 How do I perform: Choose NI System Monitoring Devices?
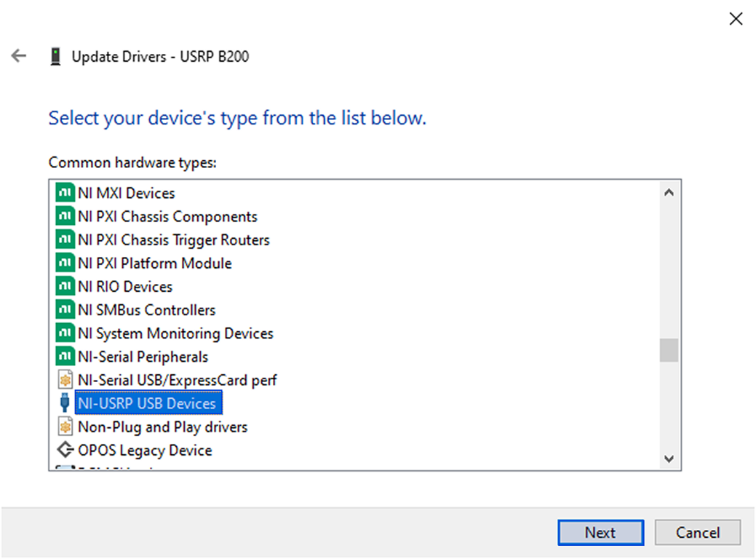175,333
